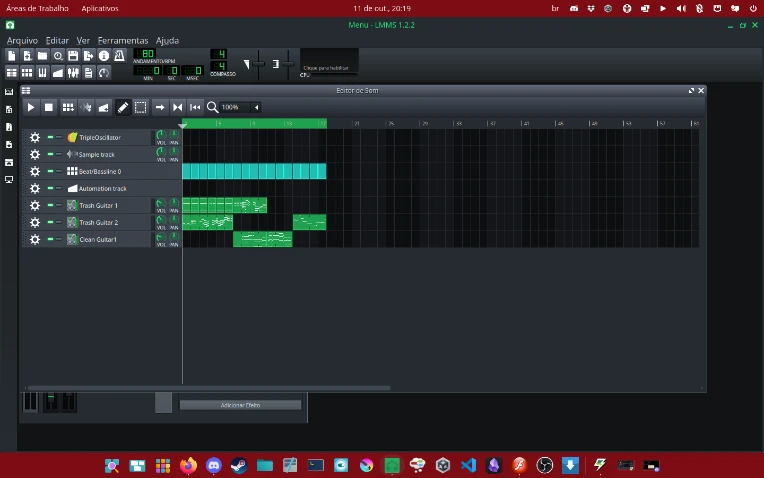The height and width of the screenshot is (478, 764).
Task: Open settings gear for Beat/Bassline 0 track
Action: pos(35,172)
